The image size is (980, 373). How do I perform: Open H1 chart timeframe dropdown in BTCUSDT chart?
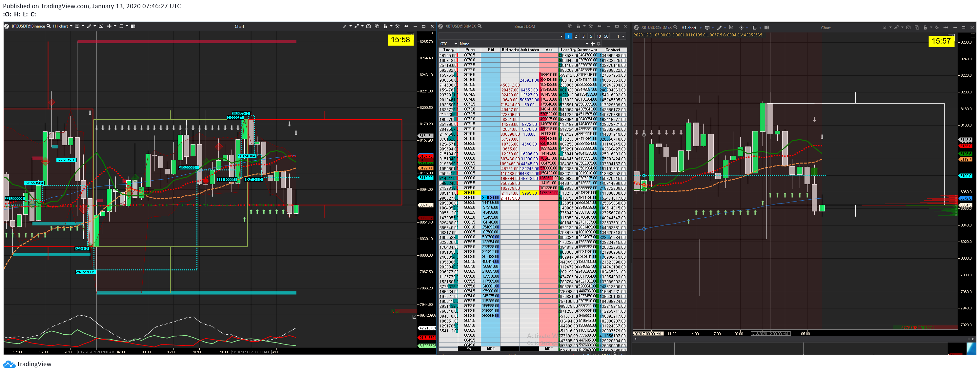coord(62,26)
